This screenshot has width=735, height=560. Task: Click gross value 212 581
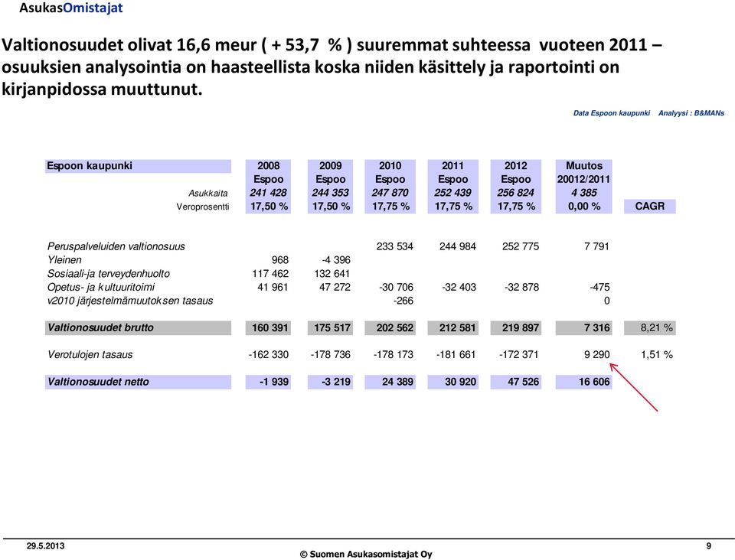(x=452, y=327)
